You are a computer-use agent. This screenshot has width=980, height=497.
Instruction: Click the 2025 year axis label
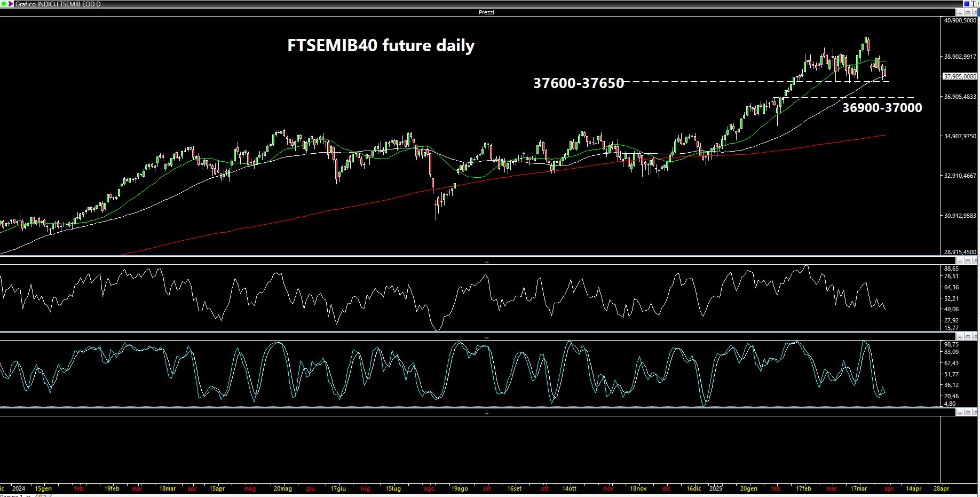pos(716,488)
